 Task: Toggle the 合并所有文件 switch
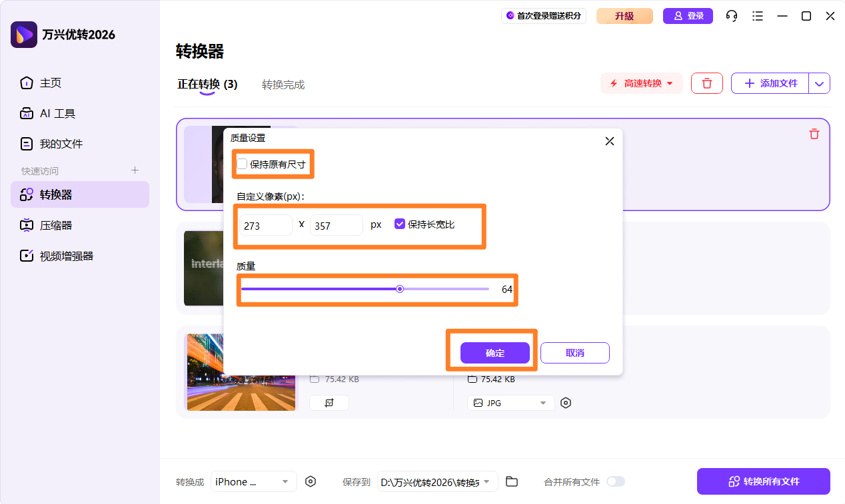coord(615,481)
